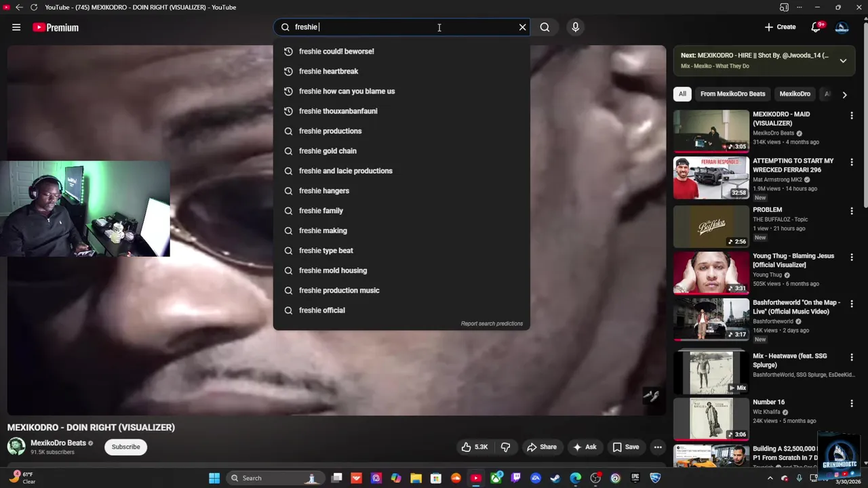868x488 pixels.
Task: Click the Ask button
Action: (585, 447)
